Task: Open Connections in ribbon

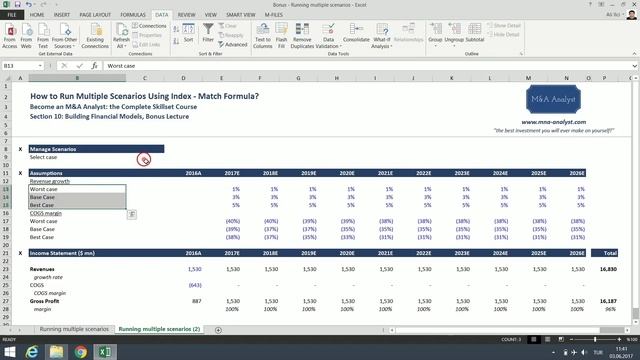Action: click(x=149, y=26)
